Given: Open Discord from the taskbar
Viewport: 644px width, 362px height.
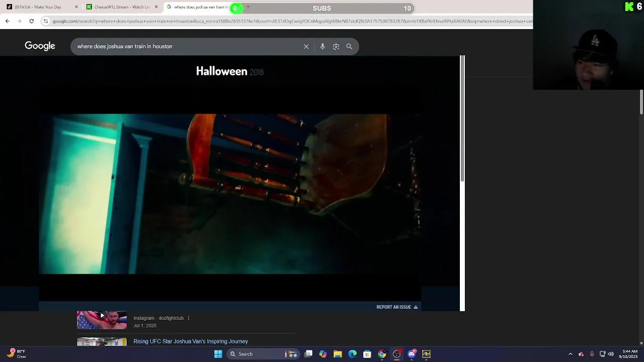Looking at the screenshot, I should click(x=412, y=354).
